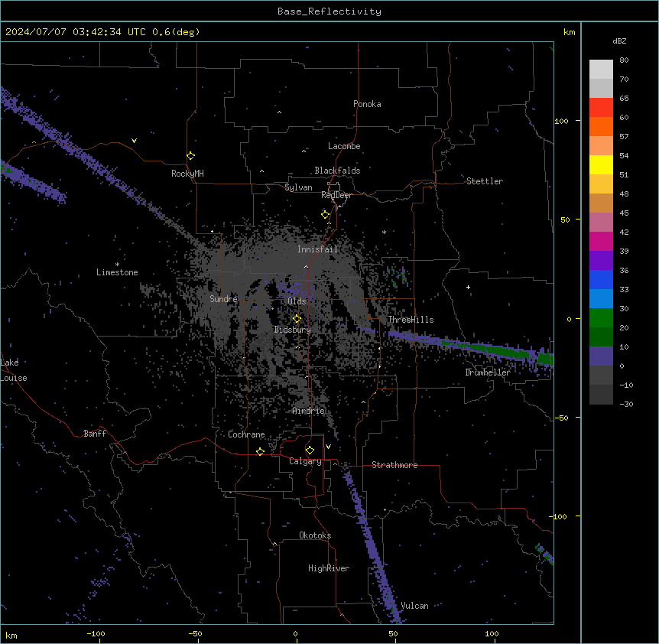Select the darkest gray -30 to -10 dBZ swatch
The height and width of the screenshot is (644, 659).
601,395
